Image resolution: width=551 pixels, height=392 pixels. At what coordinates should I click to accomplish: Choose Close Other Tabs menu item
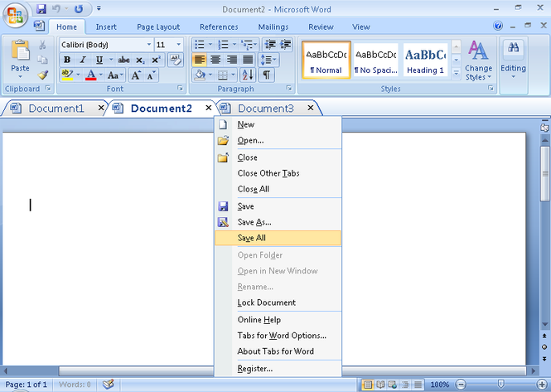[278, 173]
